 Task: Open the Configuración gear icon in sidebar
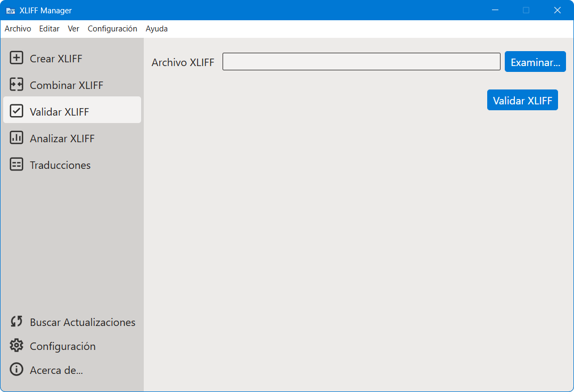point(17,346)
